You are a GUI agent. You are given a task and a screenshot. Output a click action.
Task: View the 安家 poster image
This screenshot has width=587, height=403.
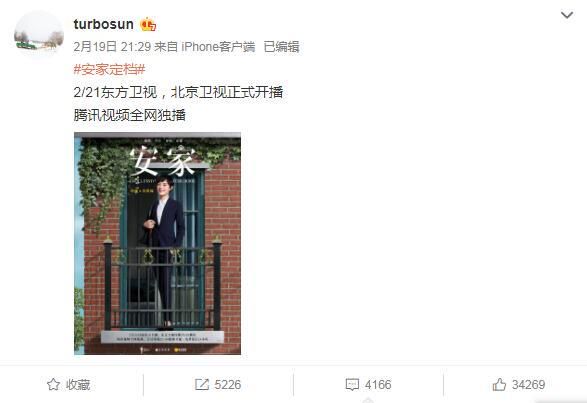coord(158,243)
